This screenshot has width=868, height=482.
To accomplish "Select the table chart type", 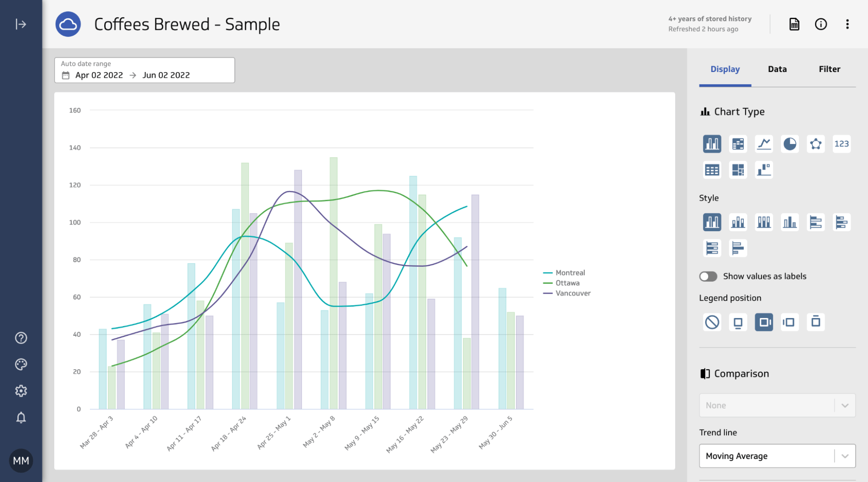I will (712, 170).
